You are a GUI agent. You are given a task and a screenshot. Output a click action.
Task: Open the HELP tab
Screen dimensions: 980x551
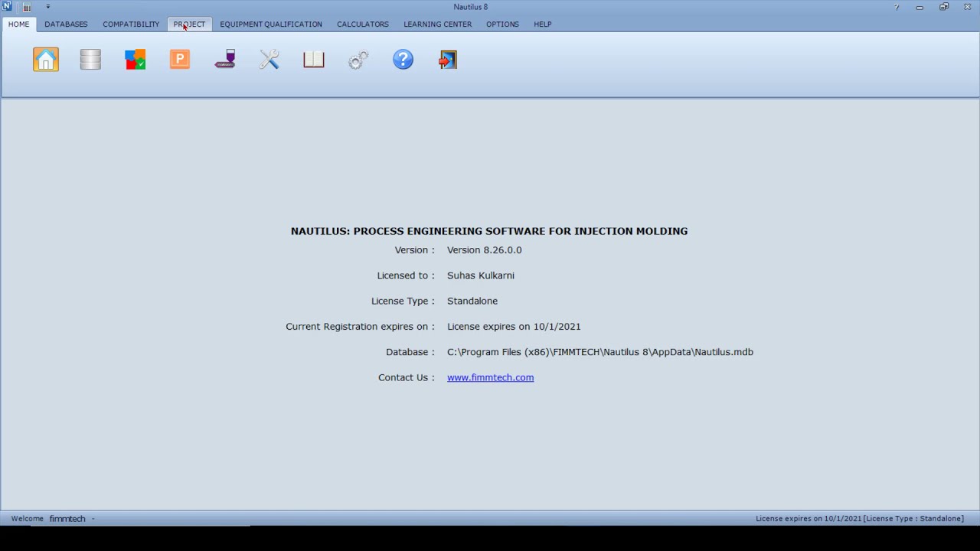(543, 24)
